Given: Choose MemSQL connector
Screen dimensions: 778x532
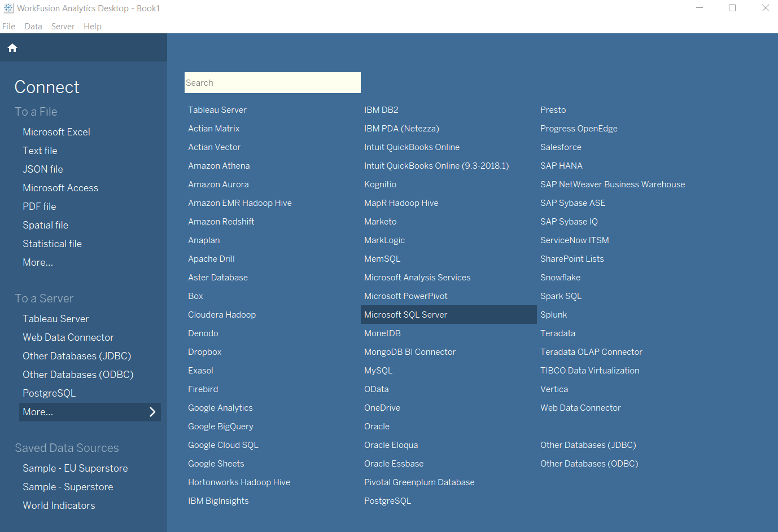Looking at the screenshot, I should pyautogui.click(x=382, y=259).
